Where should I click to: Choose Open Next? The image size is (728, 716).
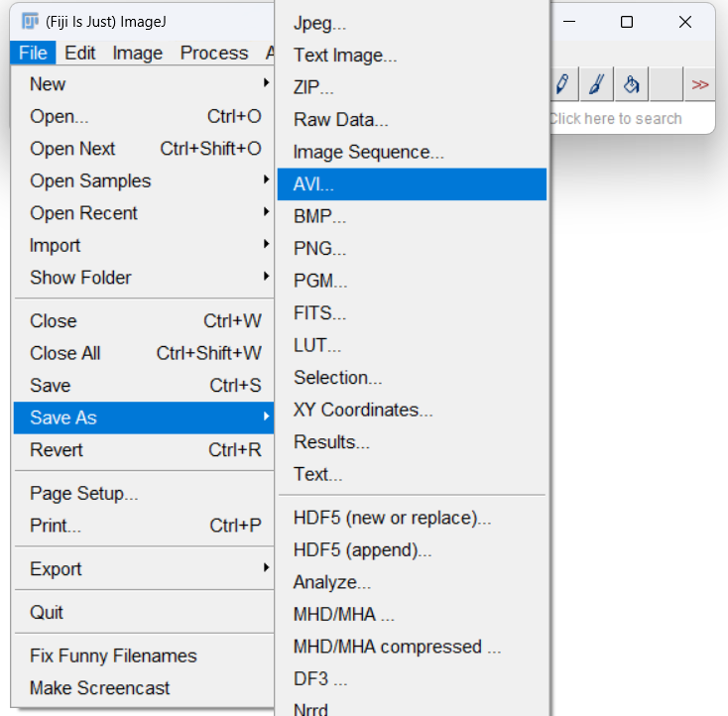(x=144, y=149)
